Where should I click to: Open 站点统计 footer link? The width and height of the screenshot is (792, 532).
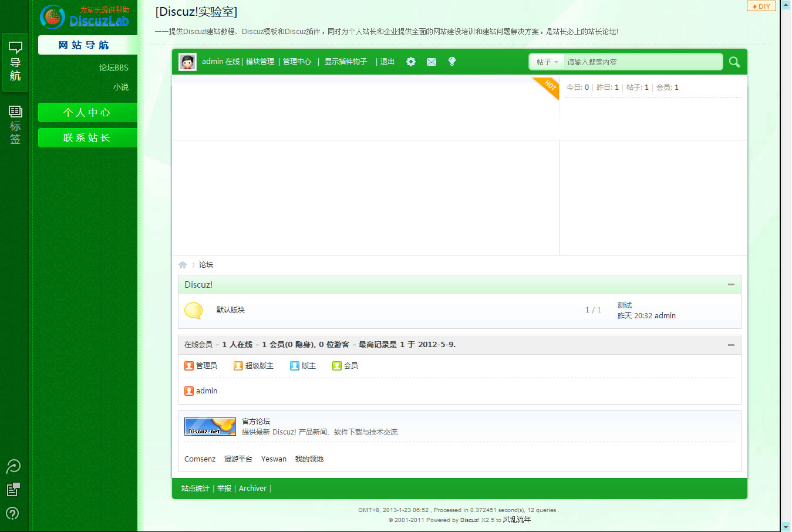click(196, 489)
